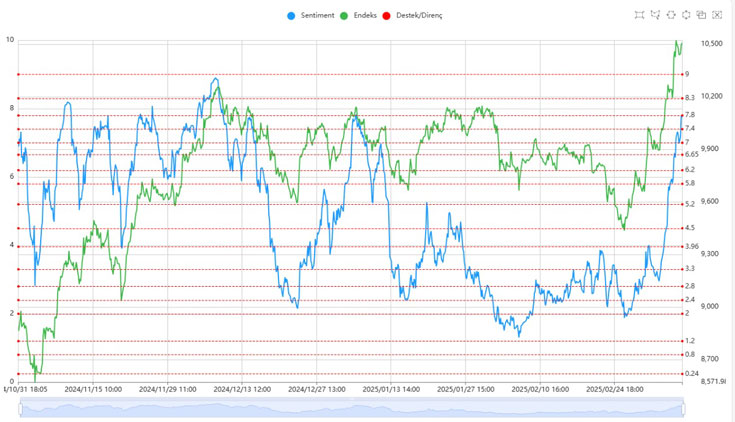Click the 2025/01/27 15:00 date label

point(465,389)
